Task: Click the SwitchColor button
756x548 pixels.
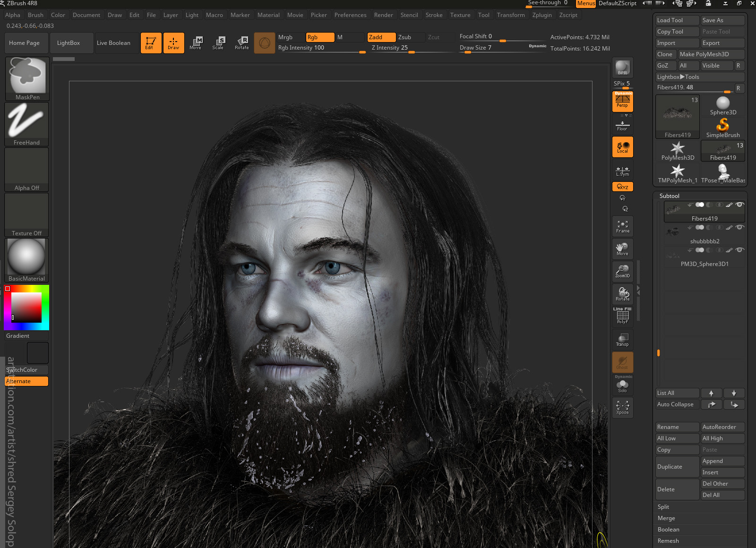Action: coord(26,370)
